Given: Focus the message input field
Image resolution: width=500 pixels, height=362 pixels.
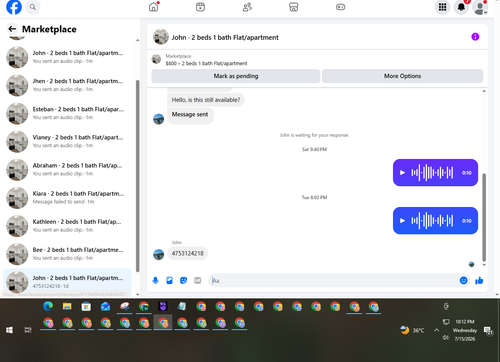Looking at the screenshot, I should pos(334,280).
